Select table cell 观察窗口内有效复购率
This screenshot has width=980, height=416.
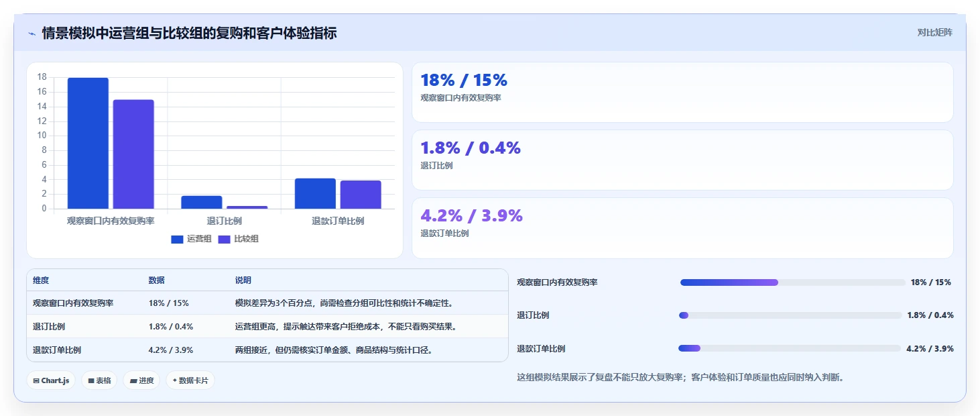pos(73,303)
